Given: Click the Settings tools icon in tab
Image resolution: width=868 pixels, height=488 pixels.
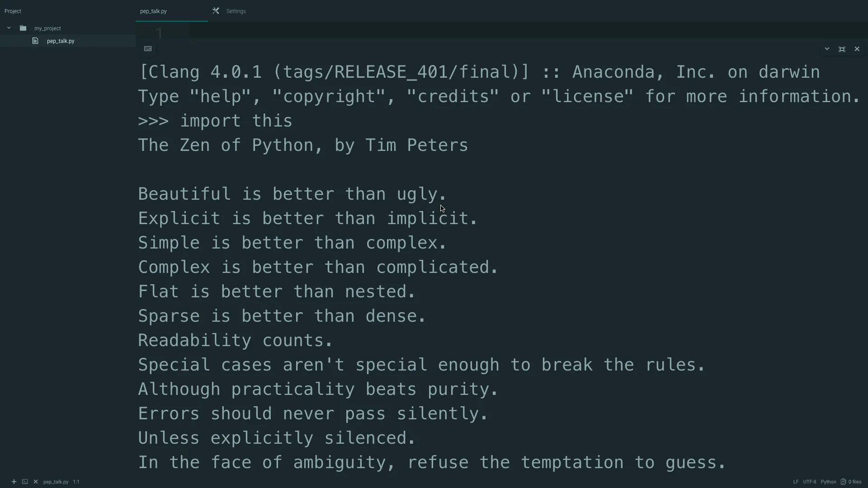Looking at the screenshot, I should [216, 11].
